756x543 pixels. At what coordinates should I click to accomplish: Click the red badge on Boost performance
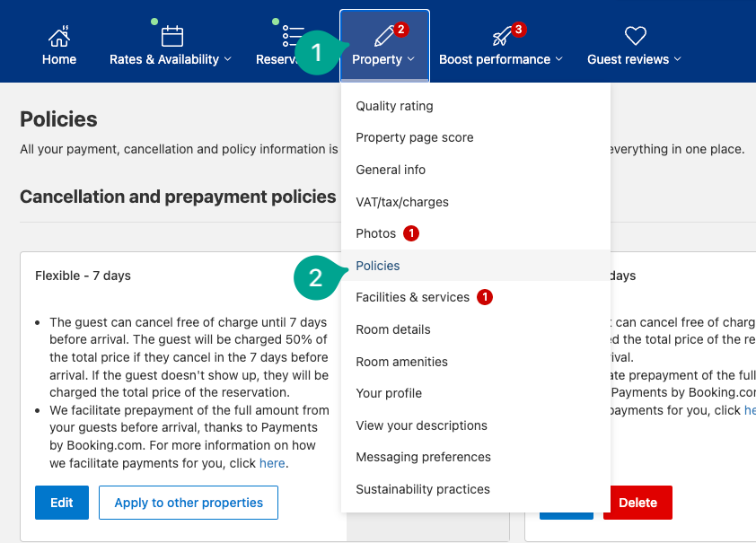(x=518, y=30)
